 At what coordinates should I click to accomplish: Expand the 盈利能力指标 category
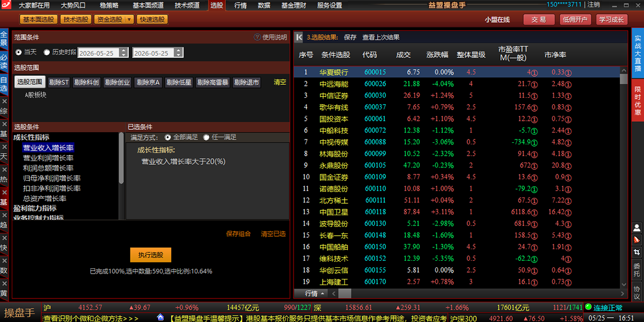click(x=35, y=208)
